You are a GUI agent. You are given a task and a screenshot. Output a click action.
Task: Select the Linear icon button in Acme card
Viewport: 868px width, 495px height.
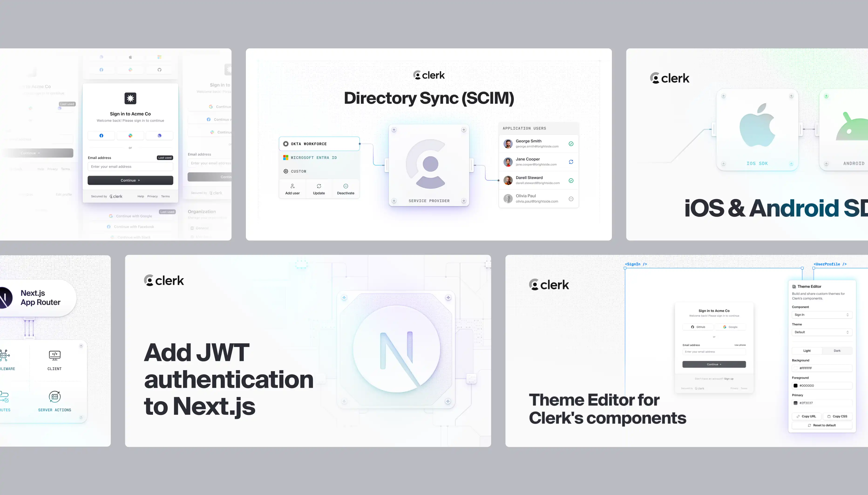pos(159,136)
